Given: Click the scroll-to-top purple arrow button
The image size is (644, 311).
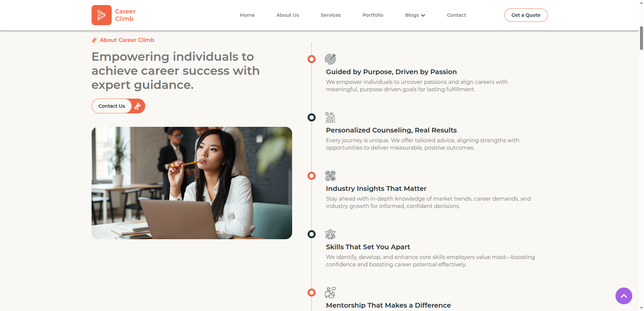Looking at the screenshot, I should tap(624, 296).
